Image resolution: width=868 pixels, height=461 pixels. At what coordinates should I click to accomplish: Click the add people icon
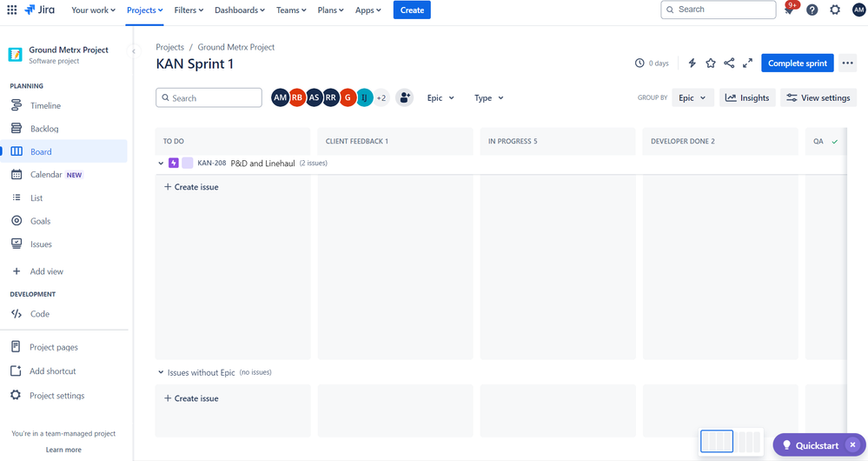coord(405,97)
